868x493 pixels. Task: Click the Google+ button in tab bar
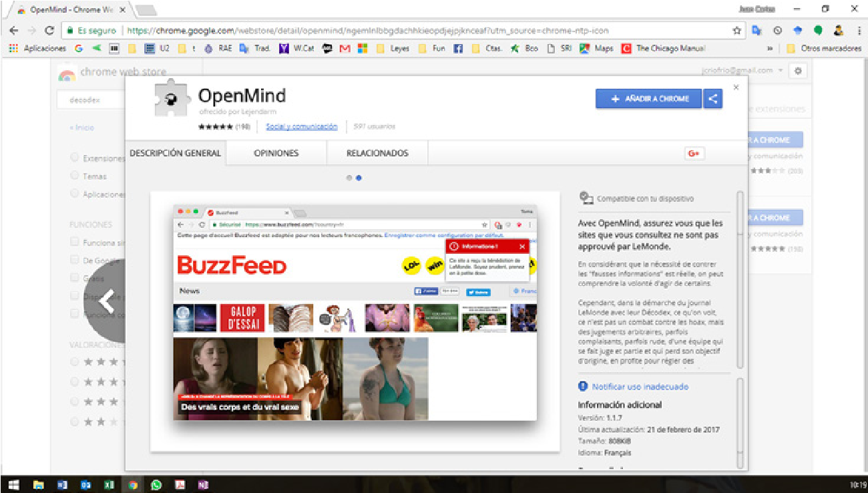point(694,154)
